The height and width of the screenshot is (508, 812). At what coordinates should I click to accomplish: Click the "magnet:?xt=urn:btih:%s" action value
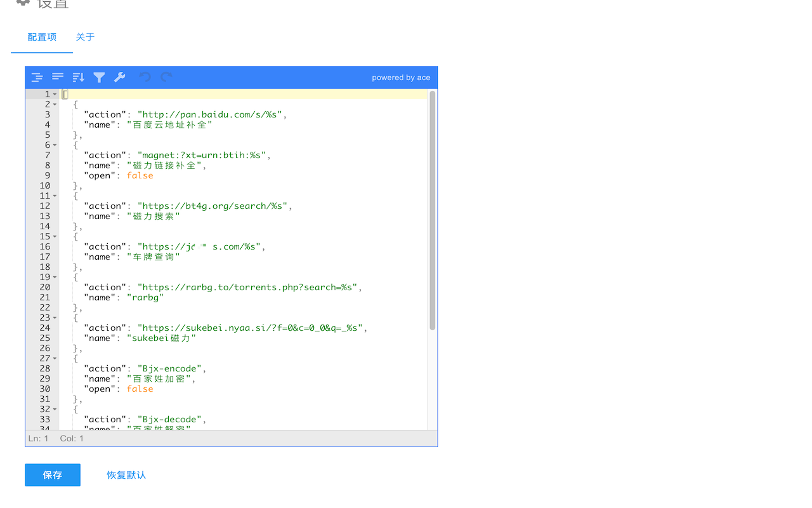tap(202, 156)
